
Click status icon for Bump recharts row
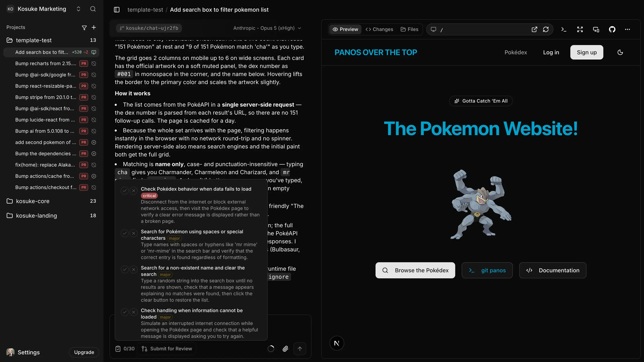click(x=94, y=64)
